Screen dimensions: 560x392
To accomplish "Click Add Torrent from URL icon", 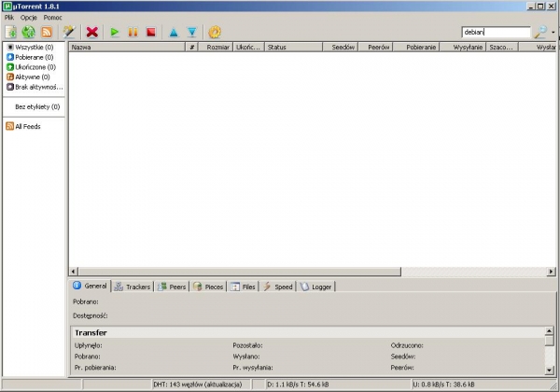I will (x=28, y=32).
